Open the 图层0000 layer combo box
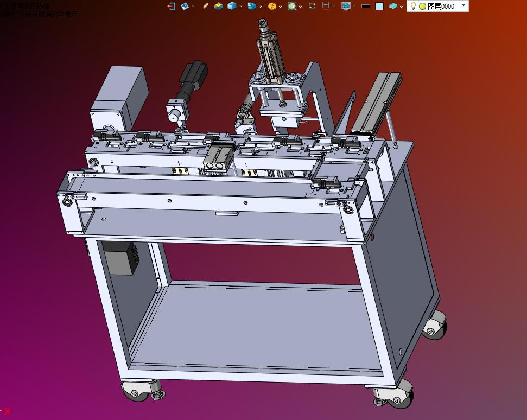The width and height of the screenshot is (527, 420). [x=437, y=6]
